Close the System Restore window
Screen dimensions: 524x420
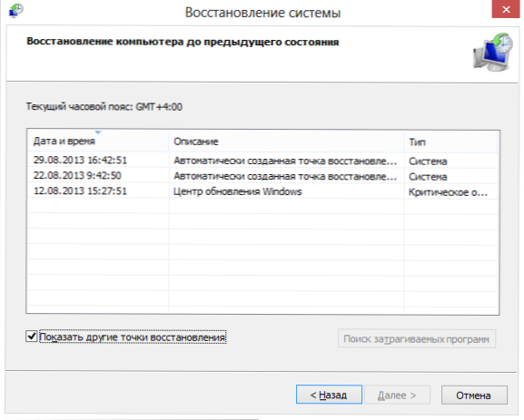point(506,9)
